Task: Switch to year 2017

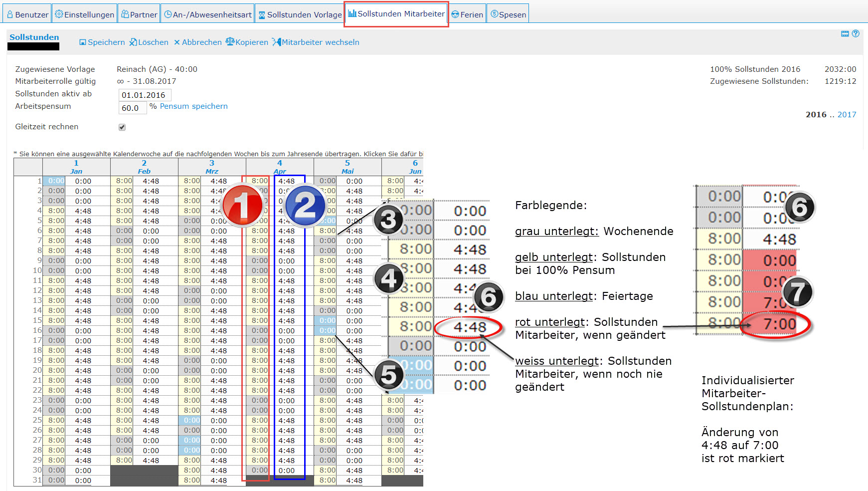Action: [x=847, y=115]
